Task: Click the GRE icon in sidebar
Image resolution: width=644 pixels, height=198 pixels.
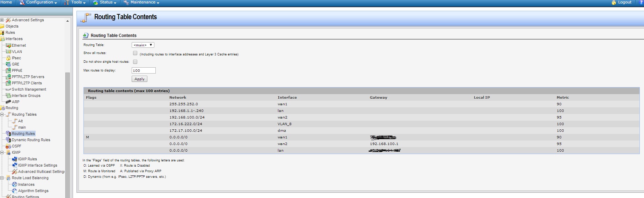Action: click(x=8, y=64)
